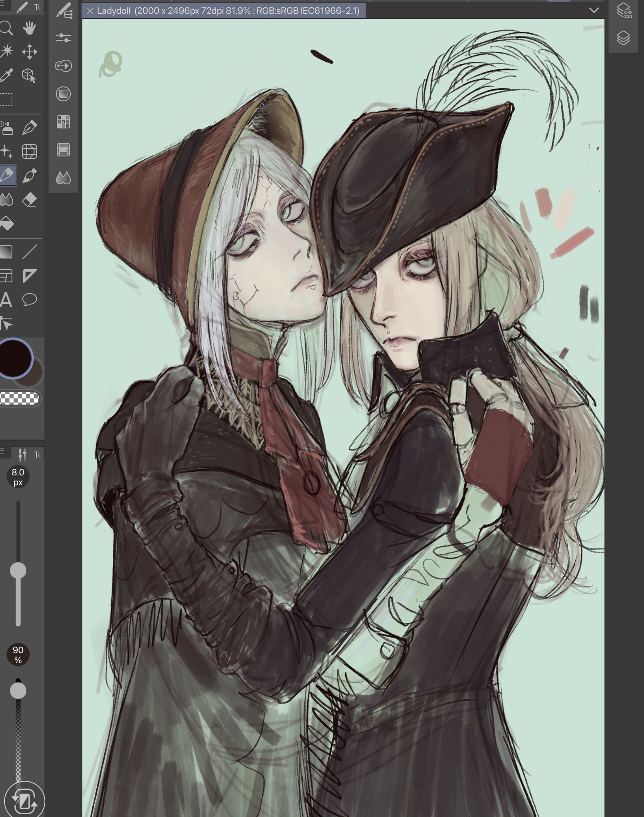Select the Decoration sparkle tool
This screenshot has height=817, width=644.
(x=6, y=152)
